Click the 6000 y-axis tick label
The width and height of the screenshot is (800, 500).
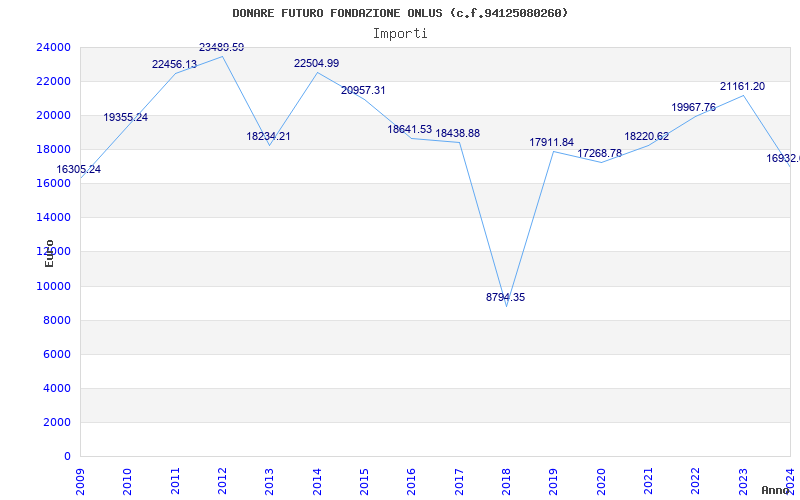tap(57, 355)
